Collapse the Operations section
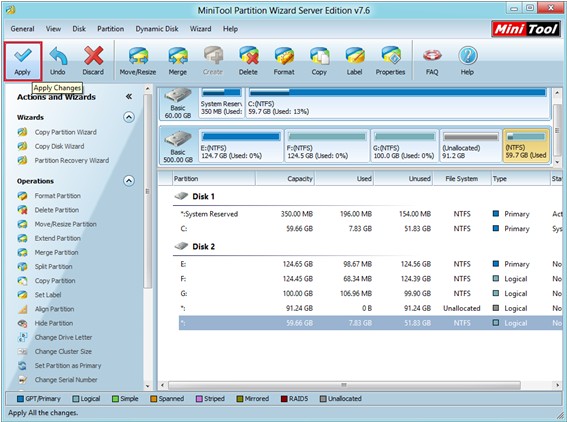This screenshot has width=567, height=422. click(129, 180)
